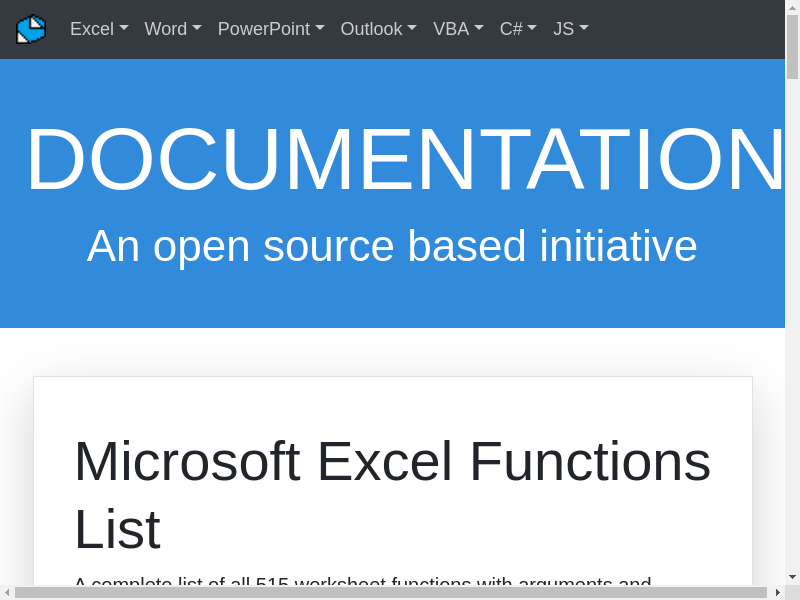800x600 pixels.
Task: Click the site logo in the navbar
Action: 31,29
